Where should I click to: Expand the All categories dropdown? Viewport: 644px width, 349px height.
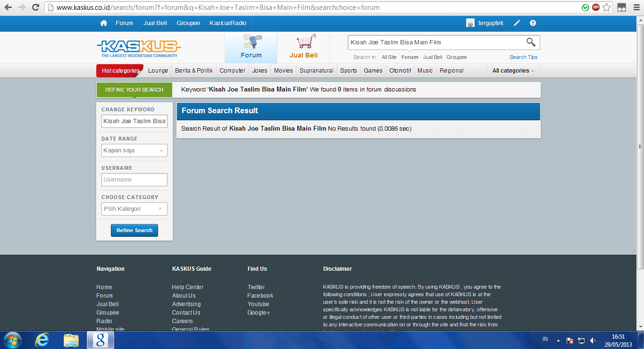[x=513, y=71]
